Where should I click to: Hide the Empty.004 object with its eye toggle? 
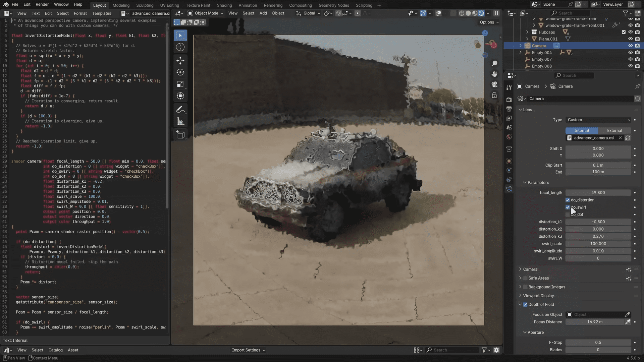[631, 53]
